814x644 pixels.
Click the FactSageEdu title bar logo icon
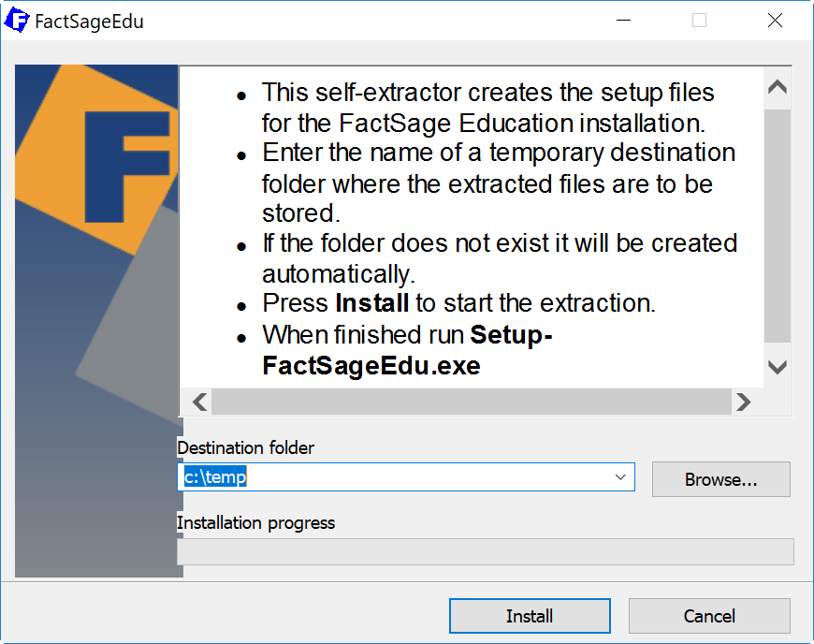point(17,21)
